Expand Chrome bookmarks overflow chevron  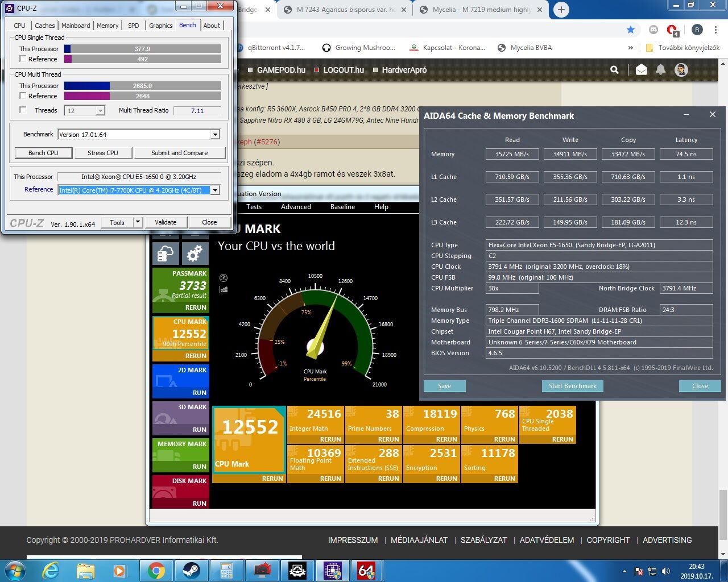[630, 48]
